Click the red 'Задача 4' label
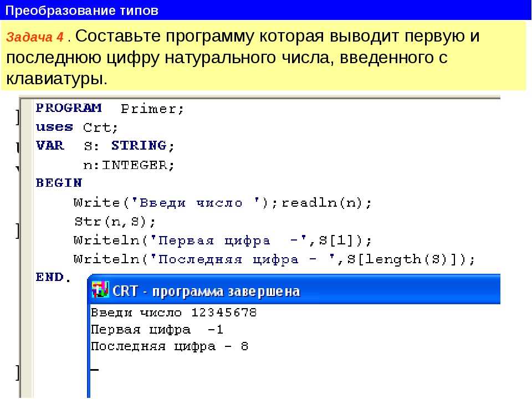The height and width of the screenshot is (399, 532). tap(34, 37)
